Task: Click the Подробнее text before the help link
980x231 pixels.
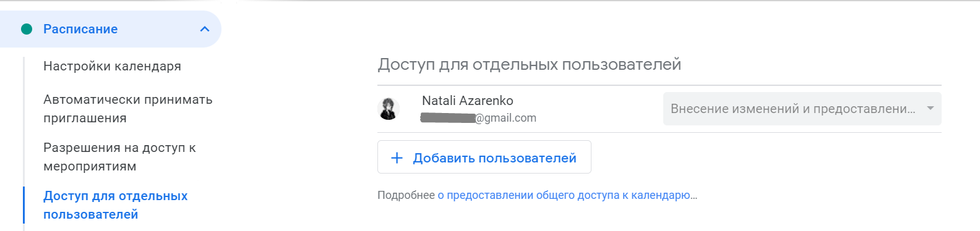Action: [406, 195]
